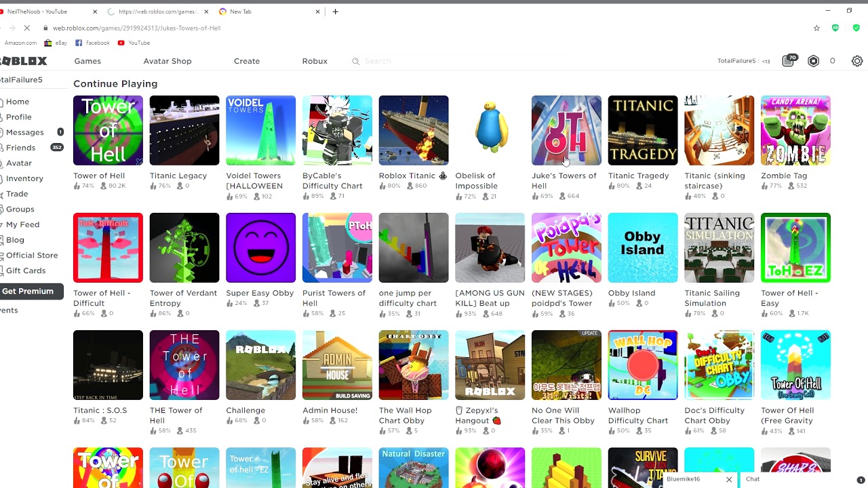Click the "The Wall Hop Chart Obby" title

click(406, 415)
